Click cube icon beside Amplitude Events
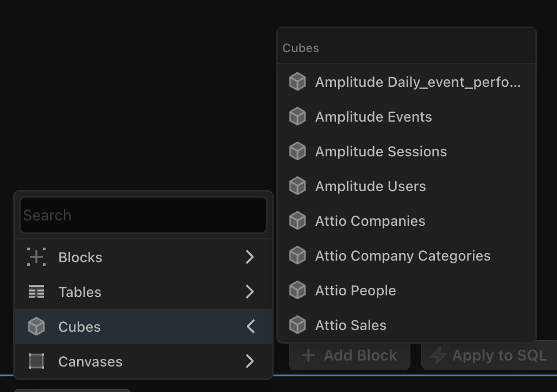Viewport: 557px width, 392px height. (298, 117)
